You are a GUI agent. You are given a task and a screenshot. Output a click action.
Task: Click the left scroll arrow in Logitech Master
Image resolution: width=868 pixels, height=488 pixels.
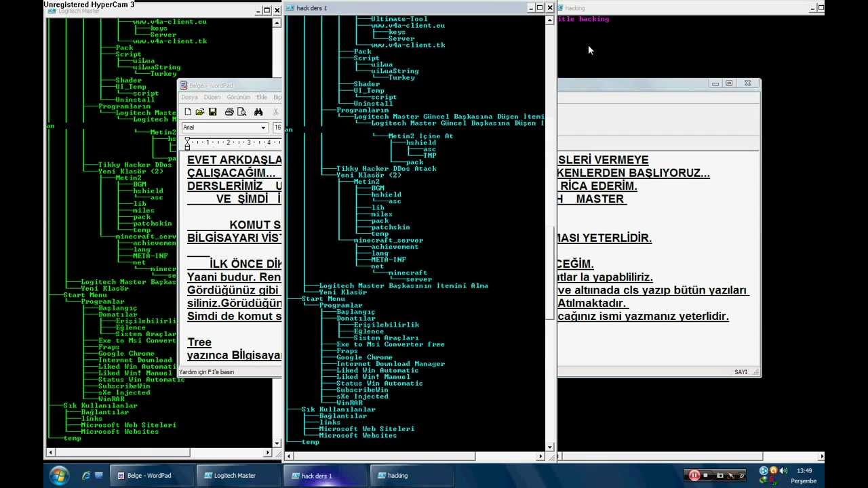coord(50,452)
